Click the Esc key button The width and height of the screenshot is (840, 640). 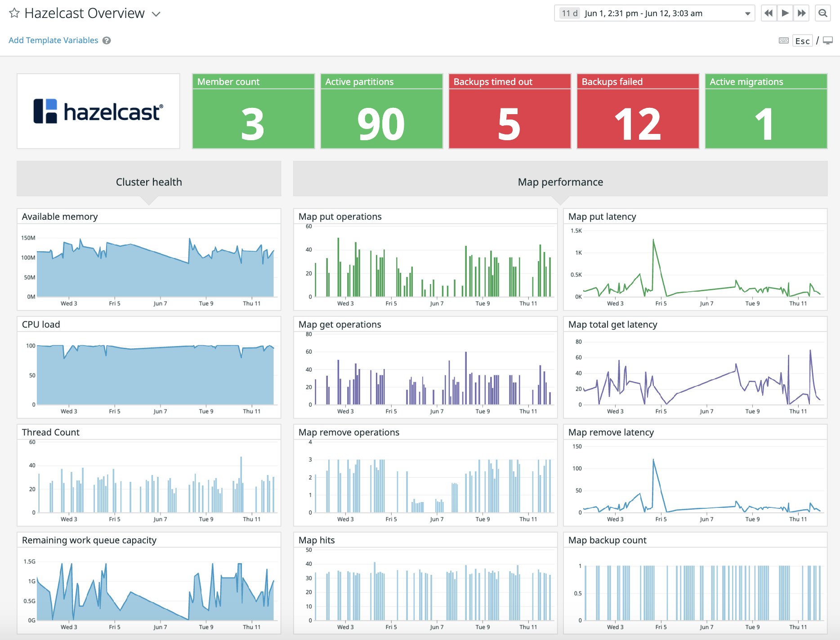pyautogui.click(x=802, y=41)
